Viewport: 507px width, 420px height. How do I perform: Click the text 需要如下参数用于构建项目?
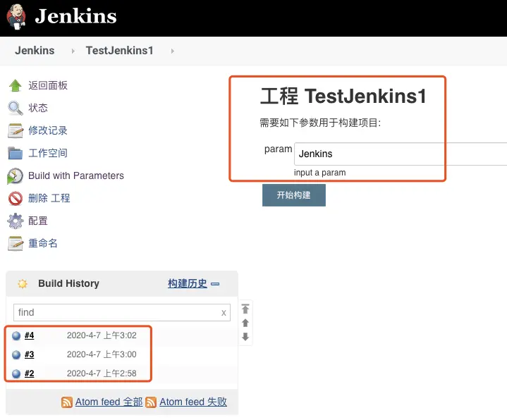click(320, 123)
